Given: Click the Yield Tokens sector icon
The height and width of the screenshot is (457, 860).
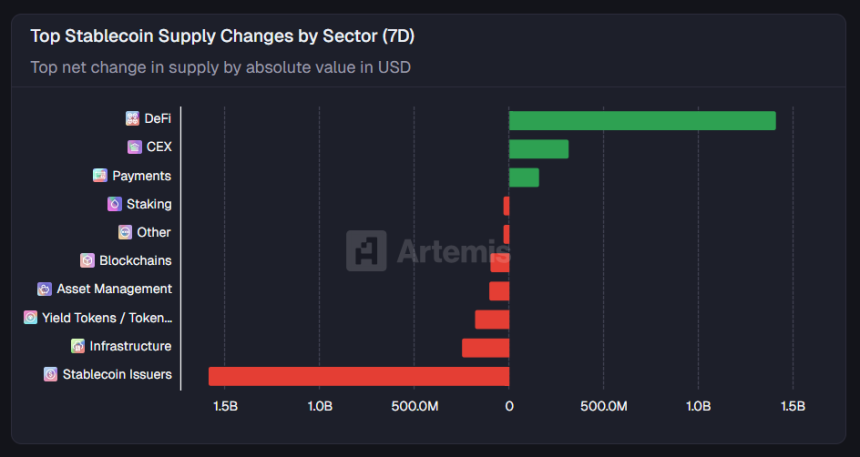Looking at the screenshot, I should coord(30,318).
